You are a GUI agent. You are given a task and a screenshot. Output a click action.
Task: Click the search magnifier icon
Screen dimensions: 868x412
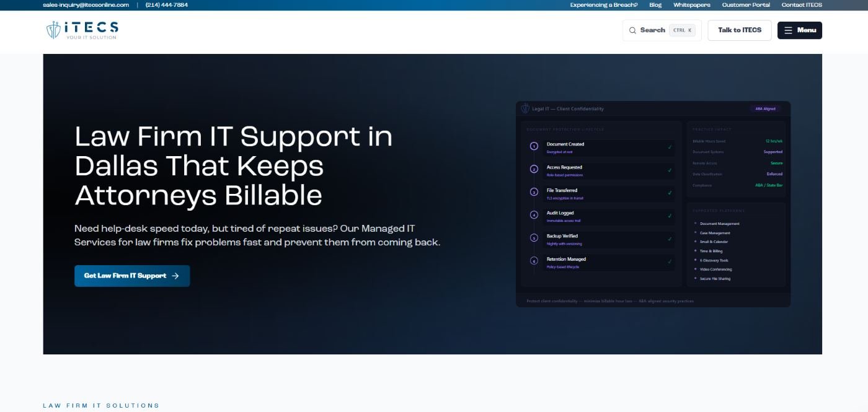click(x=632, y=30)
